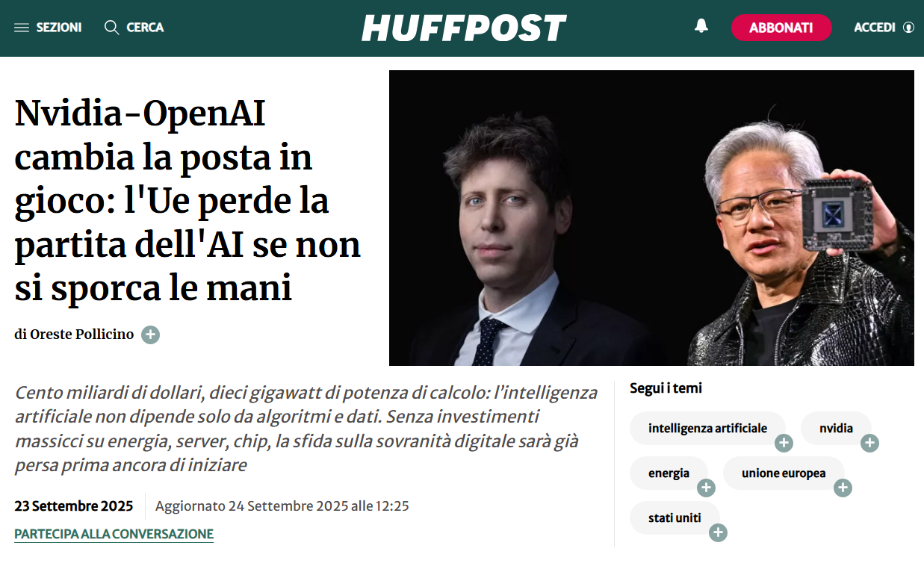Screen dimensions: 924x569
Task: Open the Sezioni hamburger menu icon
Action: (x=22, y=28)
